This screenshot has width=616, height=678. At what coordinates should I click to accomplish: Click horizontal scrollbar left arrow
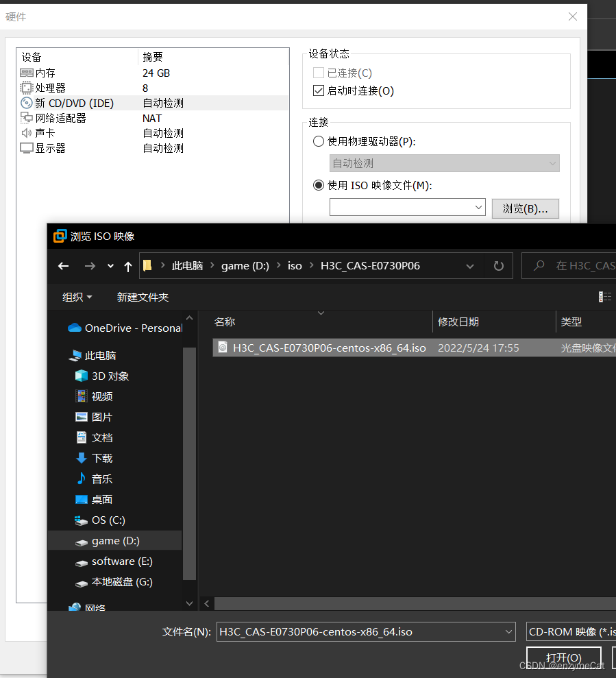coord(207,603)
